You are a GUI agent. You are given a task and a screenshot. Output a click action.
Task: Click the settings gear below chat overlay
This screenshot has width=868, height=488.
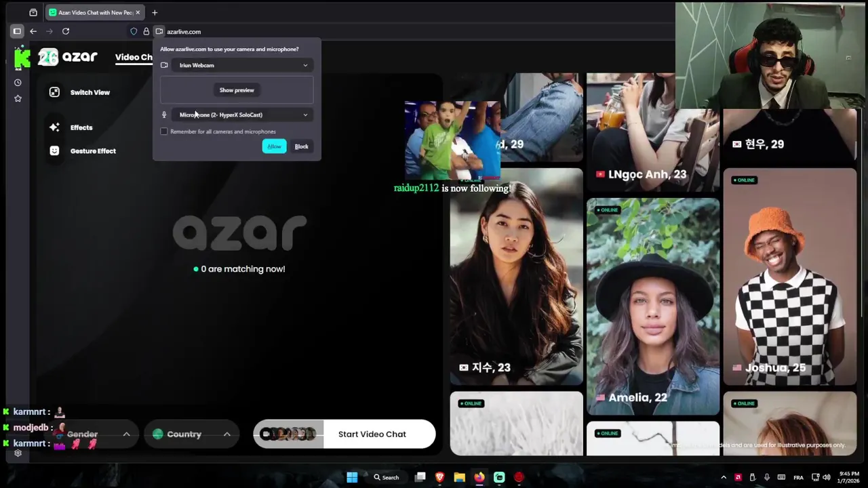pos(18,453)
